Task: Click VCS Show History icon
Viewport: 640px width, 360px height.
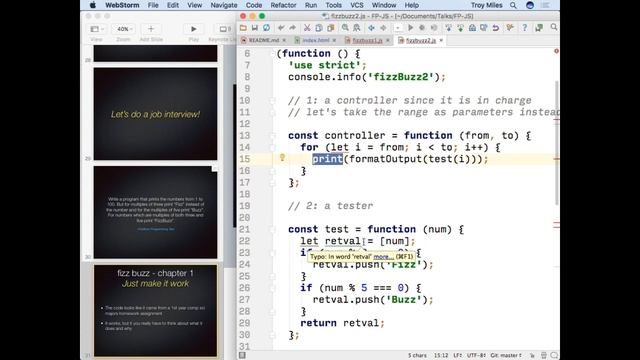Action: (472, 28)
